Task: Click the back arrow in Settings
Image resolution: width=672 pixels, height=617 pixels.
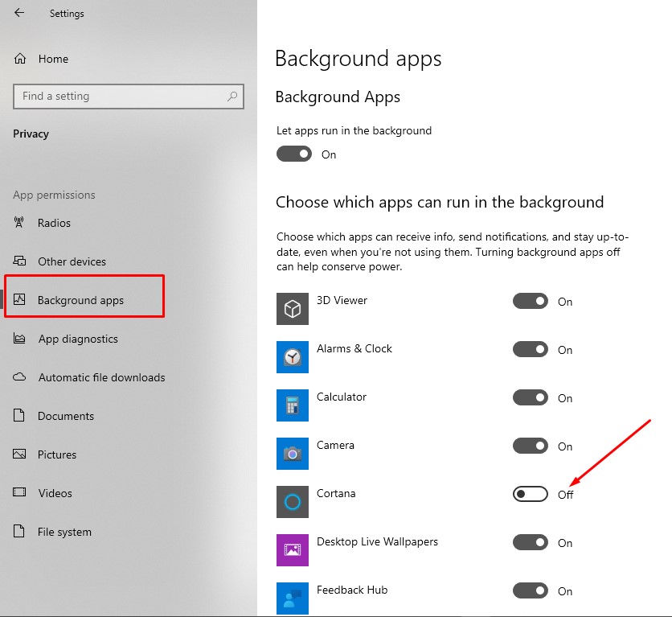Action: 19,13
